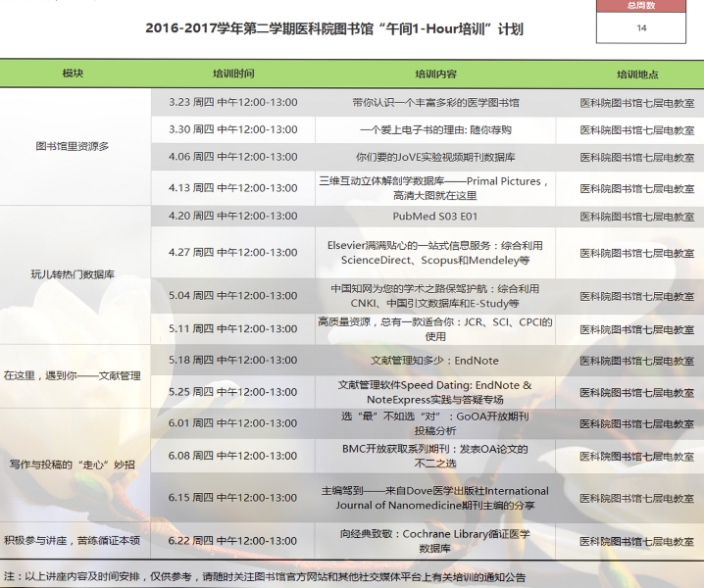Viewport: 704px width, 588px height.
Task: Select content 文献管理知多少：EndNote
Action: [x=435, y=361]
